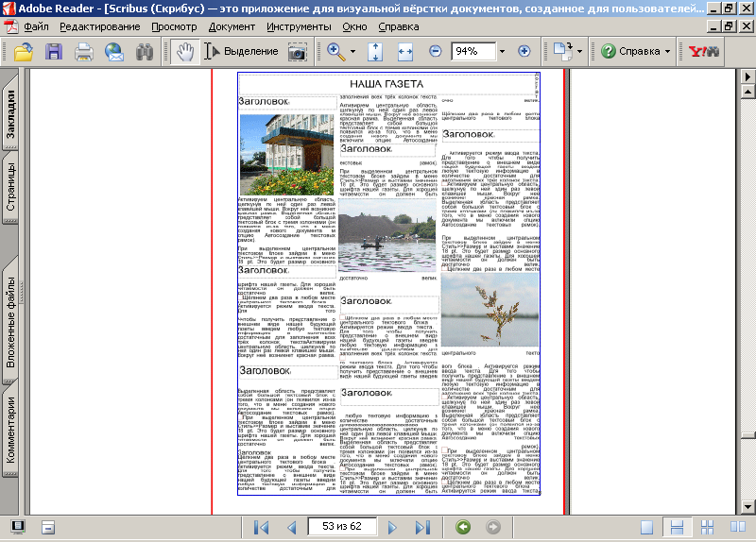Restore the document window inside Adobe Reader
This screenshot has height=542, width=756.
click(729, 26)
